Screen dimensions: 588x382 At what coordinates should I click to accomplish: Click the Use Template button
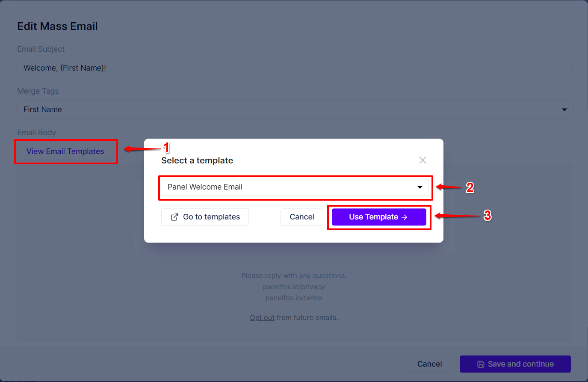point(379,217)
